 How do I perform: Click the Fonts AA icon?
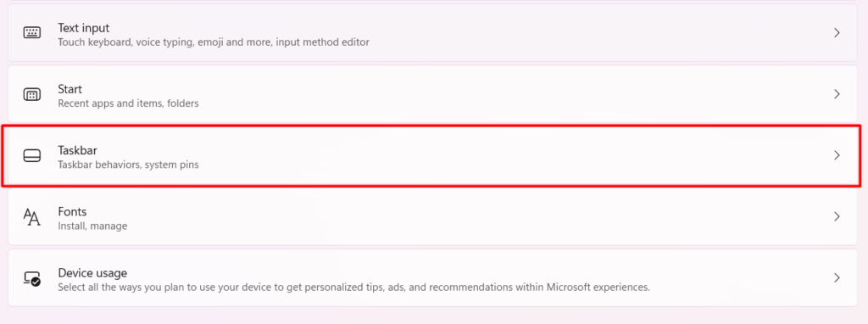(x=32, y=217)
